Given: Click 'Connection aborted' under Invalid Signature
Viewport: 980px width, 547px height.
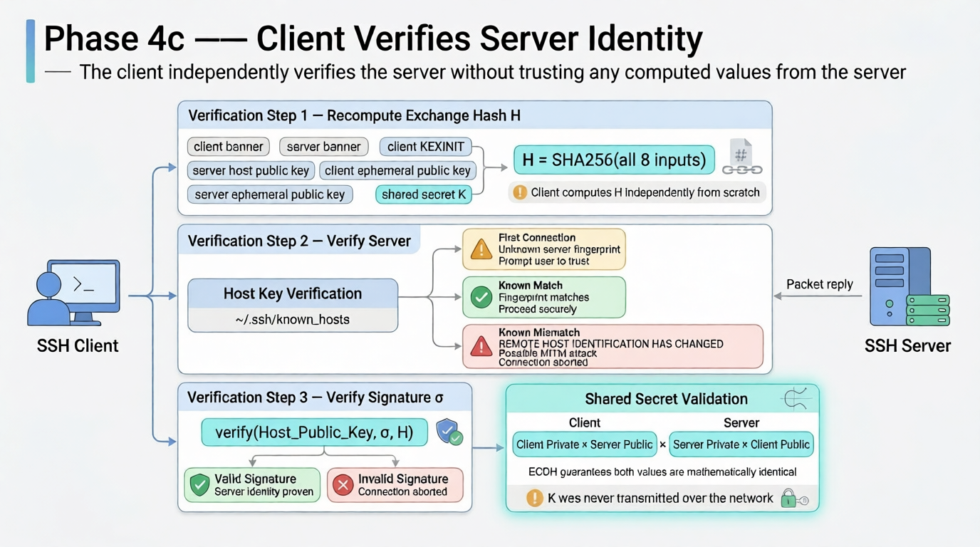Looking at the screenshot, I should click(x=402, y=491).
